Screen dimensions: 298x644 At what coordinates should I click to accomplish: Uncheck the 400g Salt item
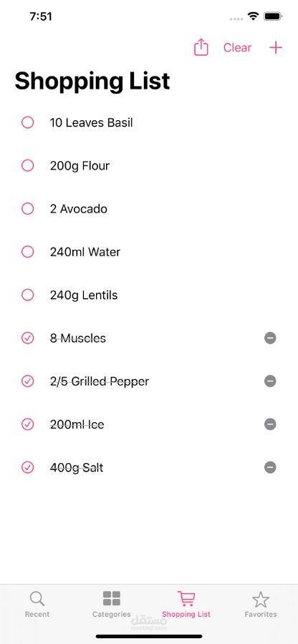point(27,467)
